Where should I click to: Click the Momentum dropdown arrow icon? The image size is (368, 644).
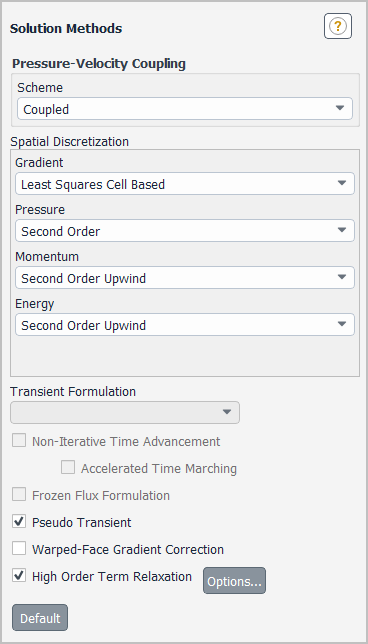point(342,277)
